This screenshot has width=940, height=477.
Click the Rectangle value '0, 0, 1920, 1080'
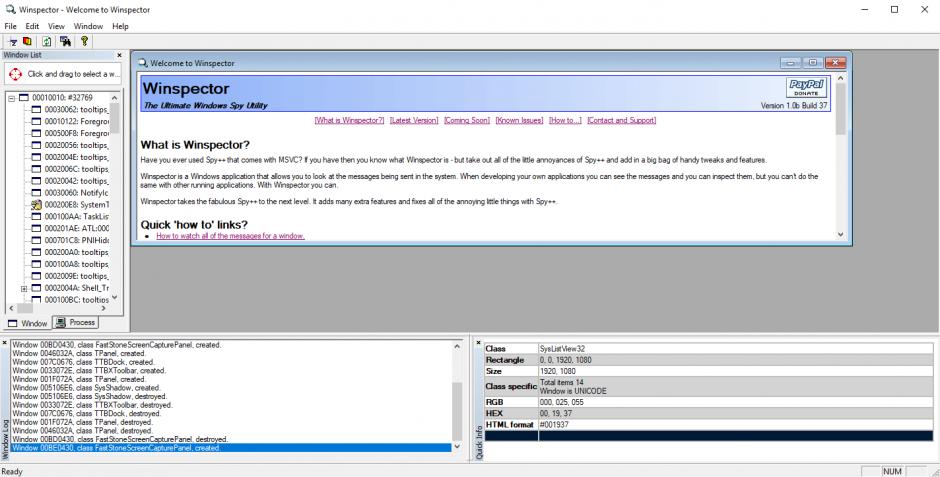[x=567, y=360]
